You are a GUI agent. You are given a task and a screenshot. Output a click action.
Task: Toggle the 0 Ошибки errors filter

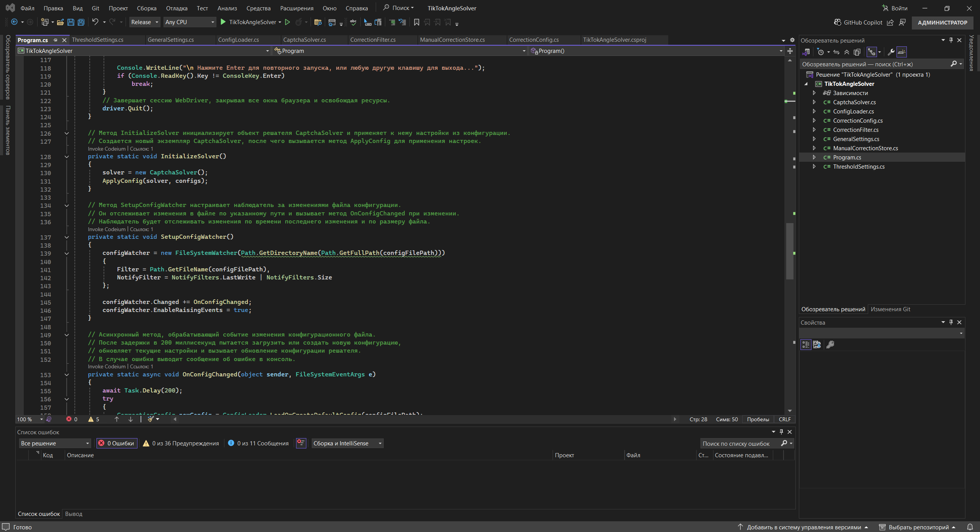tap(117, 443)
